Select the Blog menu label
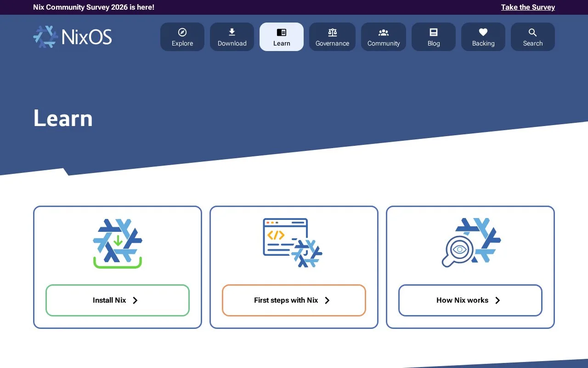This screenshot has width=588, height=368. coord(434,43)
